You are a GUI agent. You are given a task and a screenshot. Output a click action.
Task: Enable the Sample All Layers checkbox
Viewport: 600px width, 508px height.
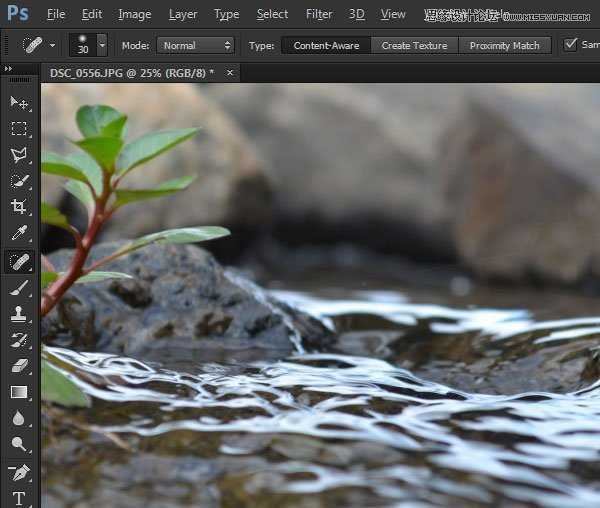coord(571,45)
